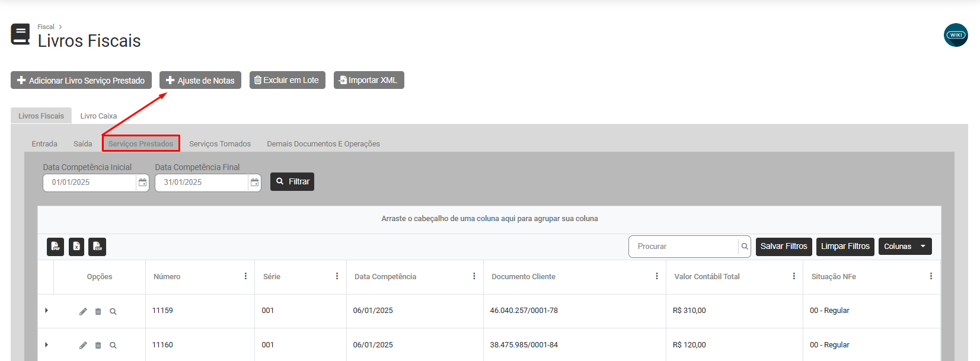
Task: Export the table to Excel
Action: 76,247
